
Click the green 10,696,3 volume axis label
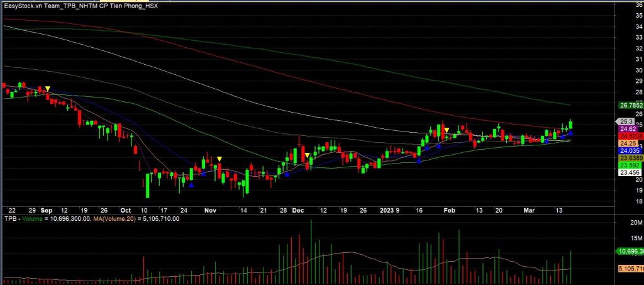click(629, 251)
